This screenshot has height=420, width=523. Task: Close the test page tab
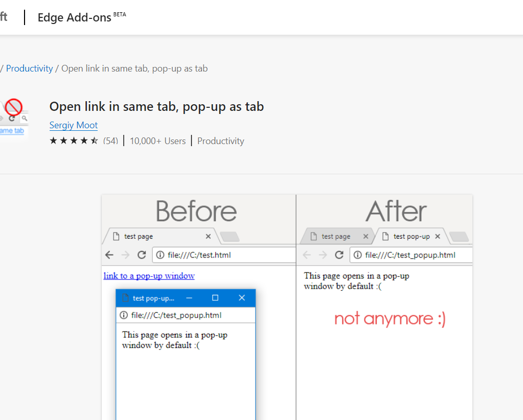pos(208,236)
